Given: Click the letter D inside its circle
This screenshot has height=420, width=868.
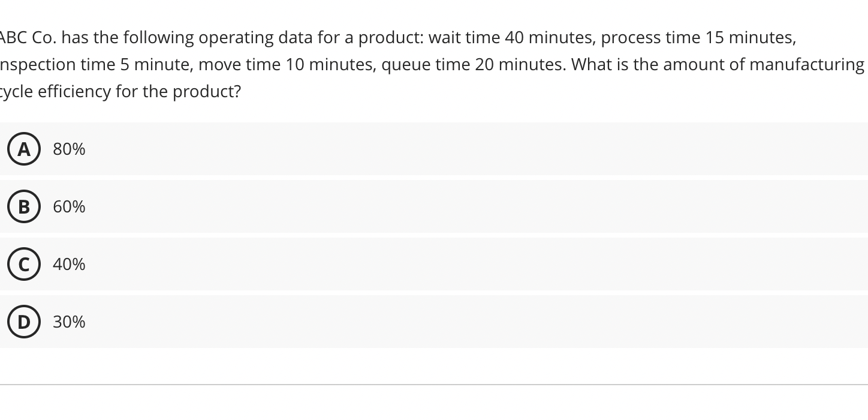Looking at the screenshot, I should coord(23,322).
